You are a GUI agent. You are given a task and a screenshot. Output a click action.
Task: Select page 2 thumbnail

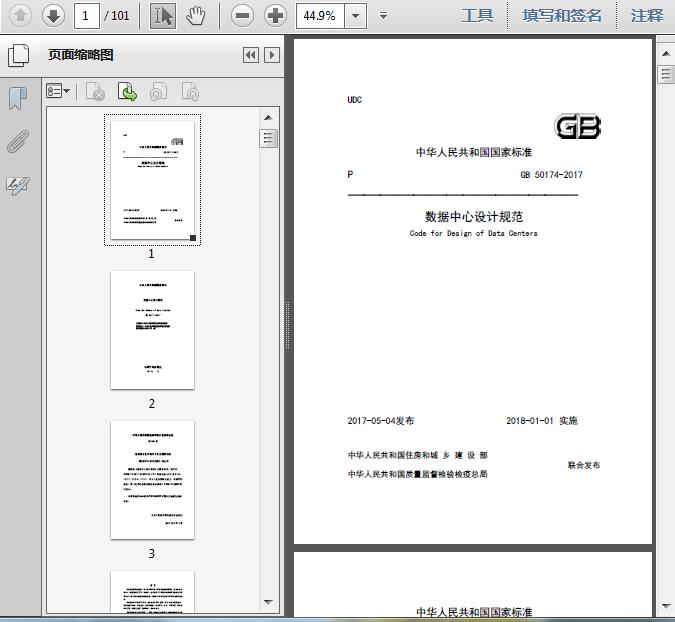(x=152, y=330)
